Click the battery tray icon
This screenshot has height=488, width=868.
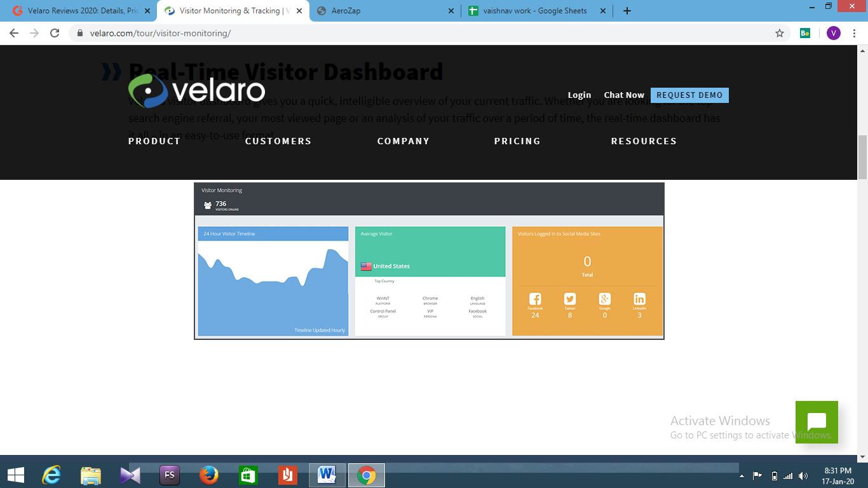click(774, 476)
